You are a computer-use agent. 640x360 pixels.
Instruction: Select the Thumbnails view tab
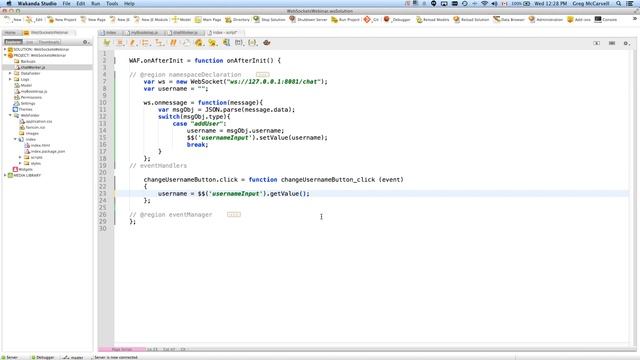point(49,42)
